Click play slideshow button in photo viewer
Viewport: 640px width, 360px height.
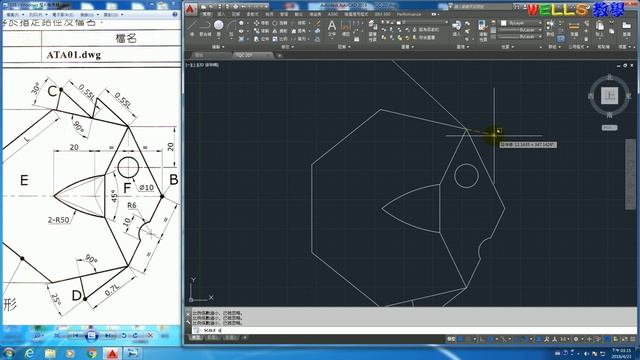[91, 336]
